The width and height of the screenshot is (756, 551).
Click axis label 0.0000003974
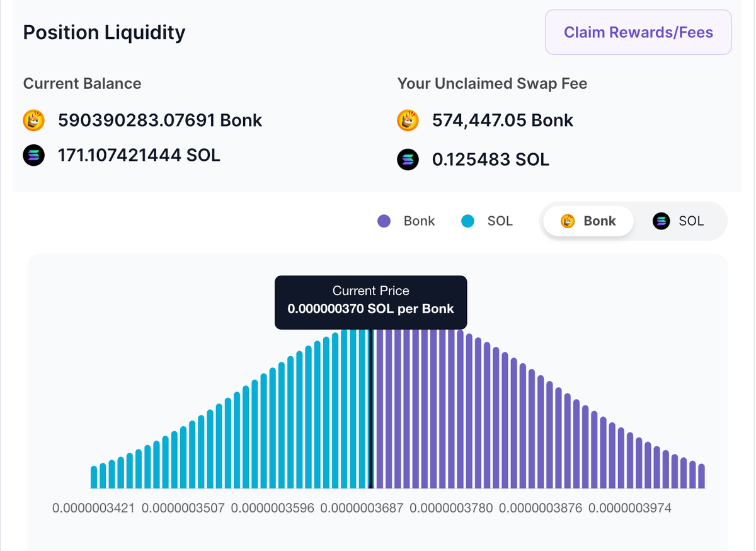coord(630,508)
